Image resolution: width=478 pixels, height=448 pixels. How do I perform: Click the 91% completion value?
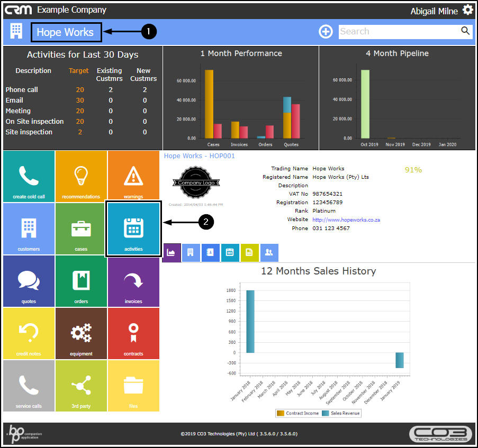413,170
